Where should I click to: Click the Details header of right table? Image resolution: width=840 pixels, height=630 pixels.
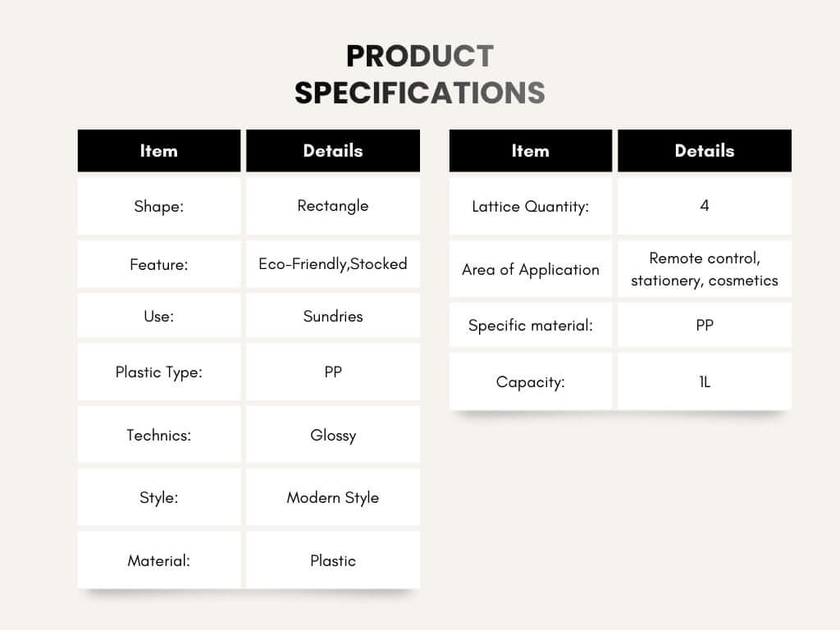pos(704,151)
